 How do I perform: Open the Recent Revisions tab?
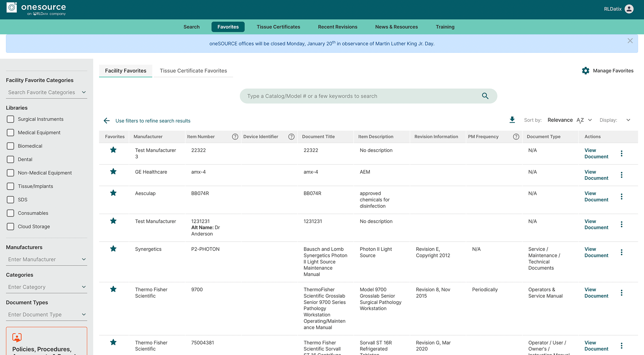[x=338, y=27]
